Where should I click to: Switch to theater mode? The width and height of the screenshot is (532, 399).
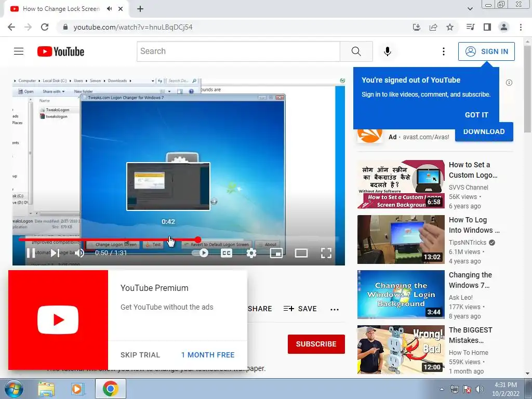tap(301, 253)
